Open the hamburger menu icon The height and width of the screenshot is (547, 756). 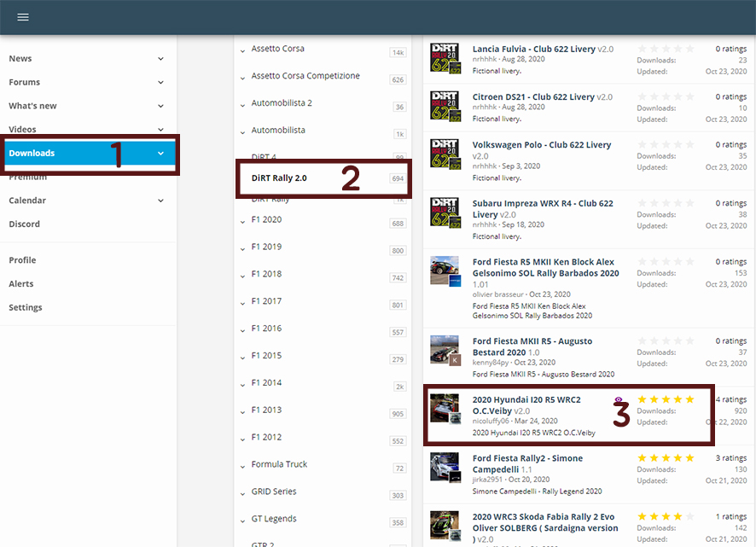(x=23, y=17)
